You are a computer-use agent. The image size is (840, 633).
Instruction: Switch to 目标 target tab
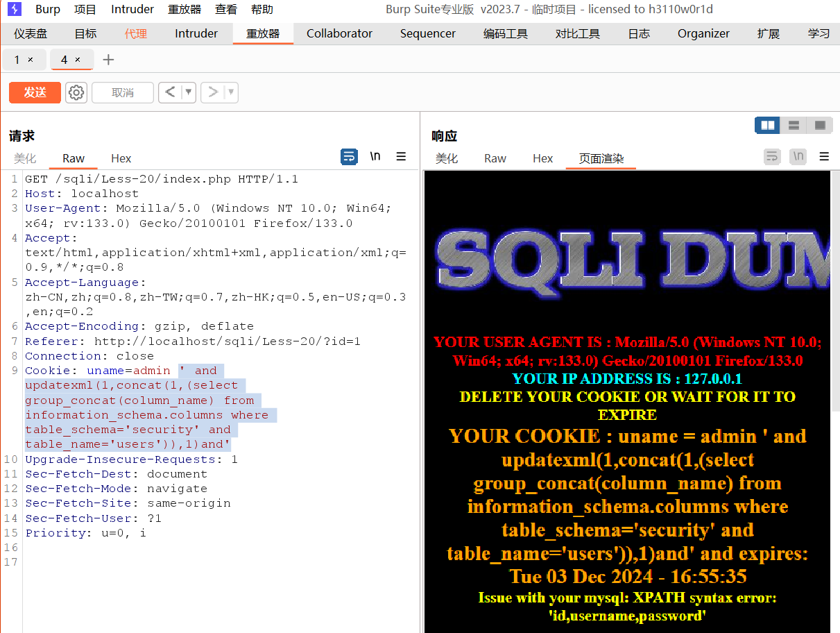(85, 33)
